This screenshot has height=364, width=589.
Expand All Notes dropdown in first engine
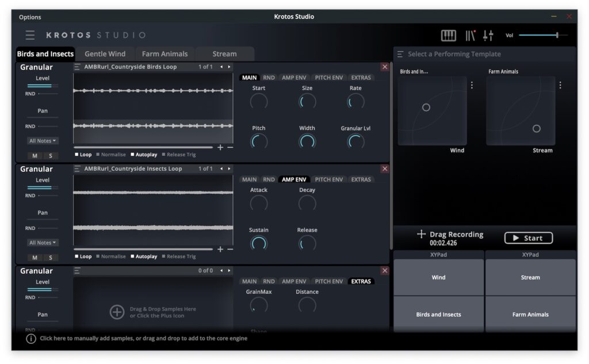[43, 141]
